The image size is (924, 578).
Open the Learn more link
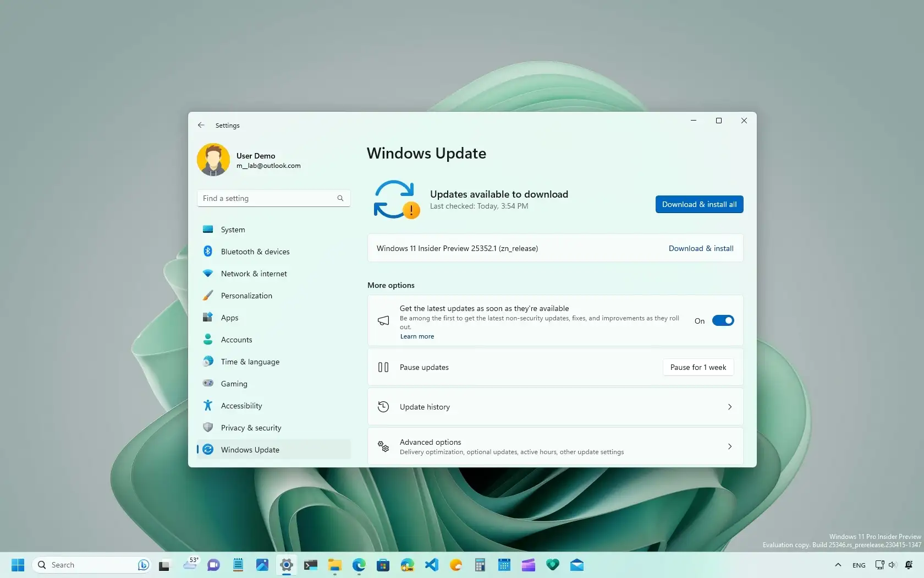click(417, 336)
